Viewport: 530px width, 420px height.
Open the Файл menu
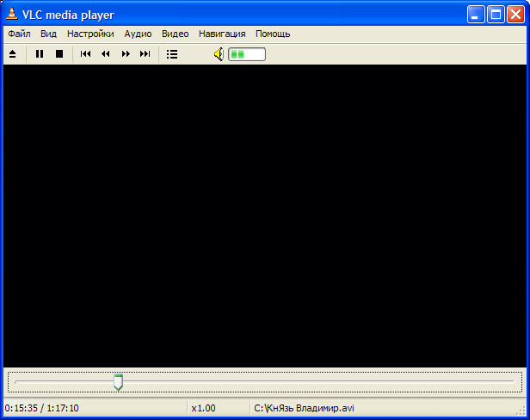(19, 34)
